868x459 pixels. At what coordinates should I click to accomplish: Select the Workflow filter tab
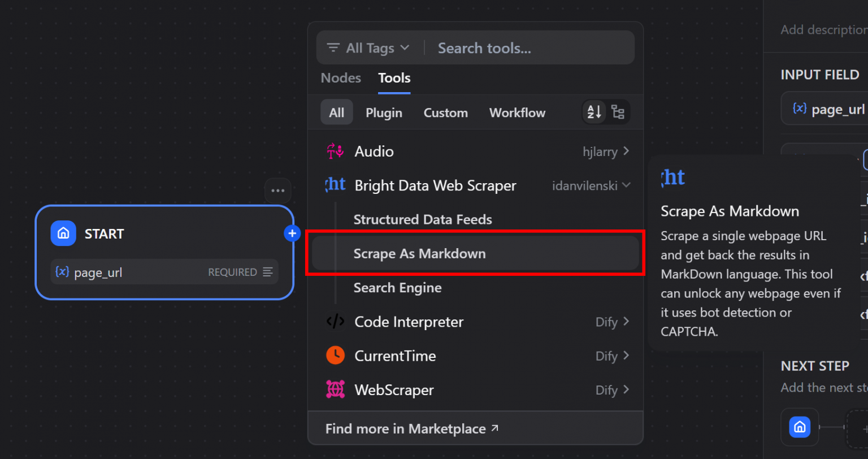coord(517,112)
